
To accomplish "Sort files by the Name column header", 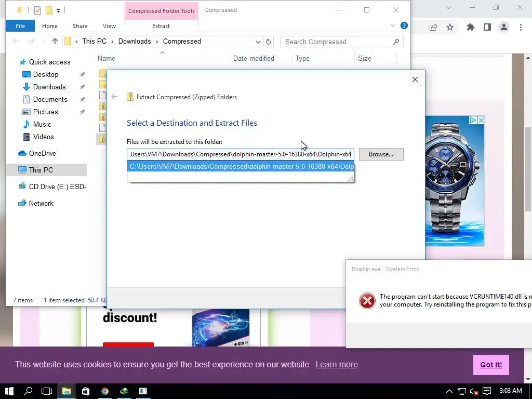I will pos(106,58).
